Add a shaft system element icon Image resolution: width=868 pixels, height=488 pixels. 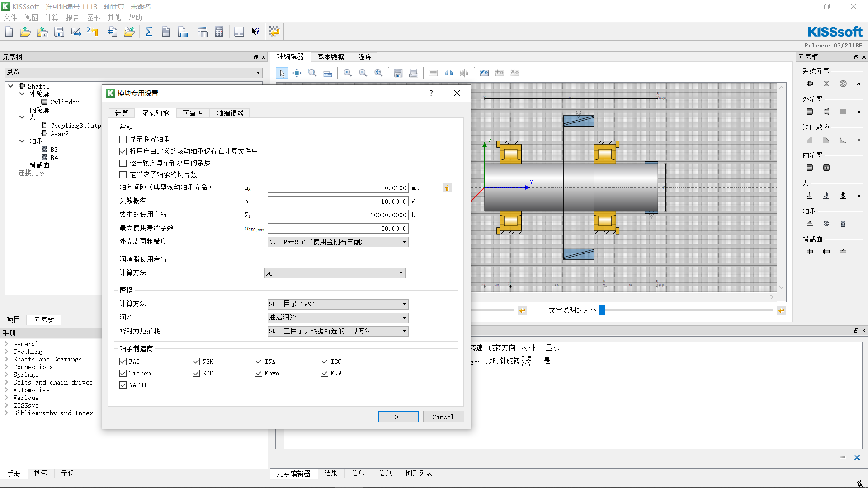[810, 84]
